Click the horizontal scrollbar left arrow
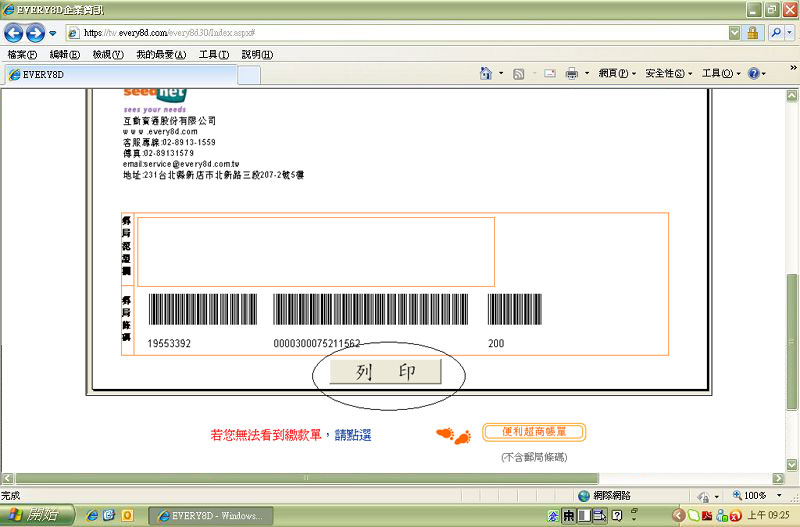This screenshot has width=800, height=527. [x=7, y=479]
